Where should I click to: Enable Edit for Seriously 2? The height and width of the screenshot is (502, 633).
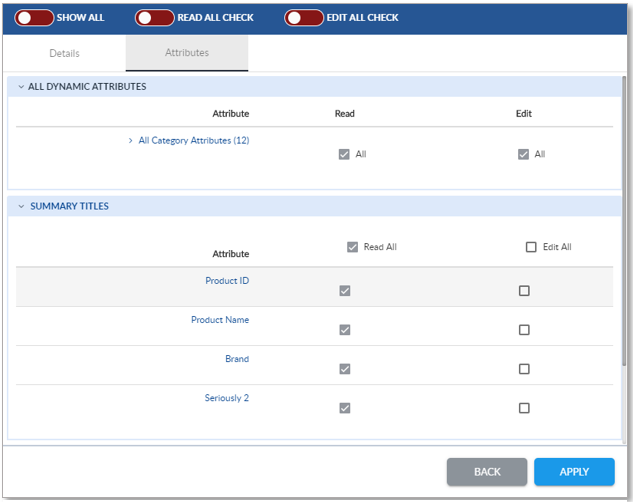click(524, 408)
